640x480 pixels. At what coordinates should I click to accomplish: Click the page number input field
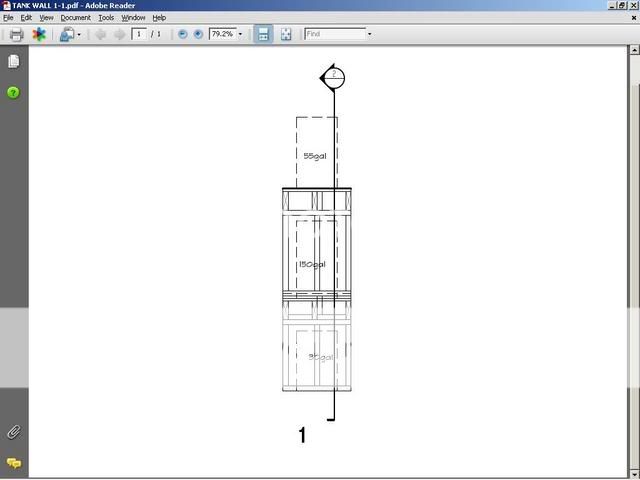tap(139, 34)
